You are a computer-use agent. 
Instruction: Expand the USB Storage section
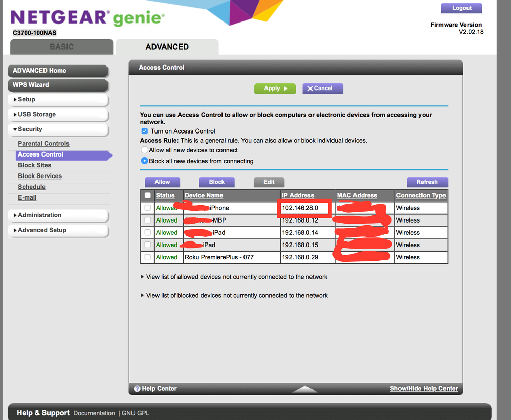pyautogui.click(x=58, y=114)
